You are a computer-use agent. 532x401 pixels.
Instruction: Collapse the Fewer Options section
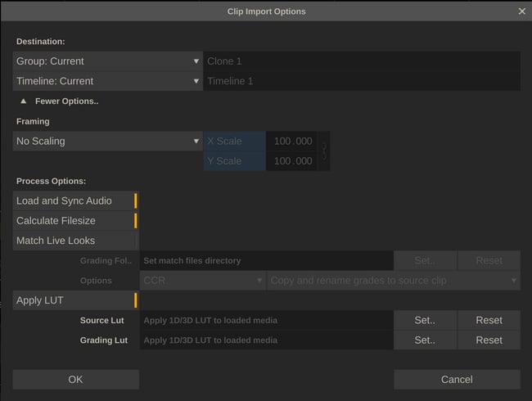(x=60, y=101)
